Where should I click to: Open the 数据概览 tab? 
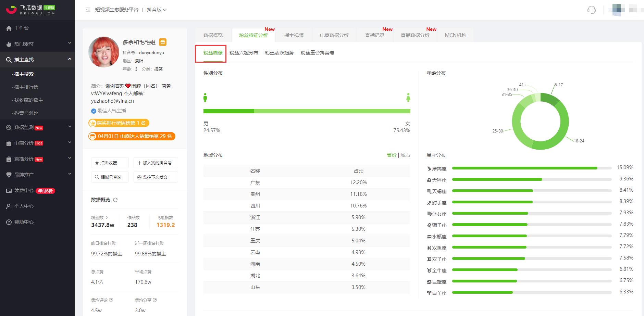click(213, 35)
